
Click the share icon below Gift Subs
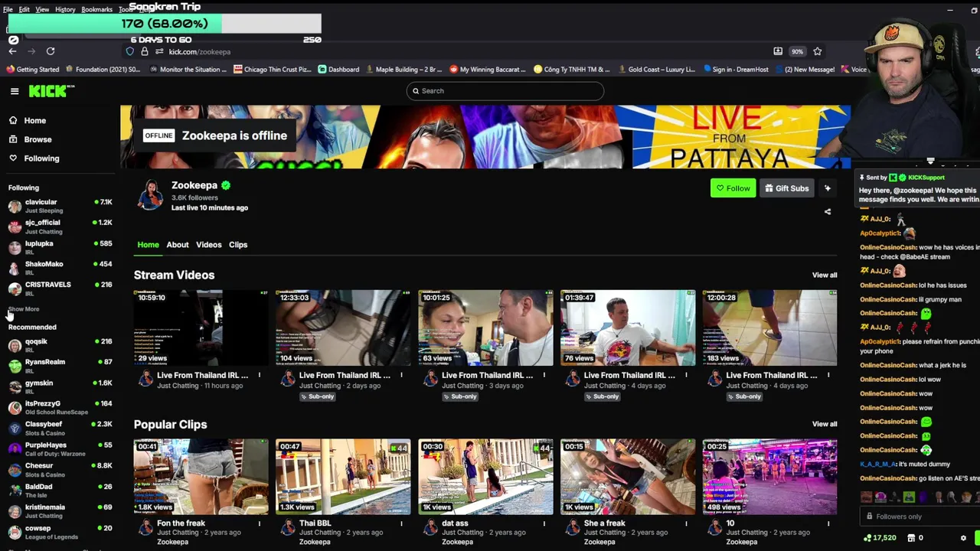point(828,212)
